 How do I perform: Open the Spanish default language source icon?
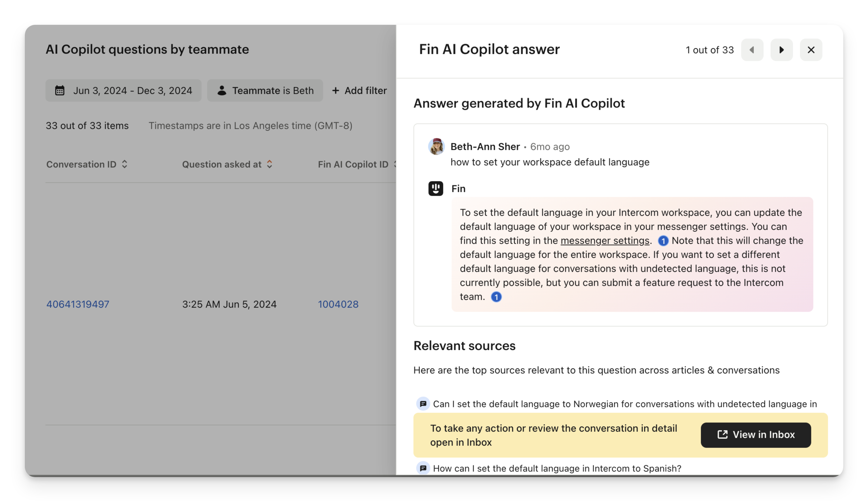coord(423,468)
